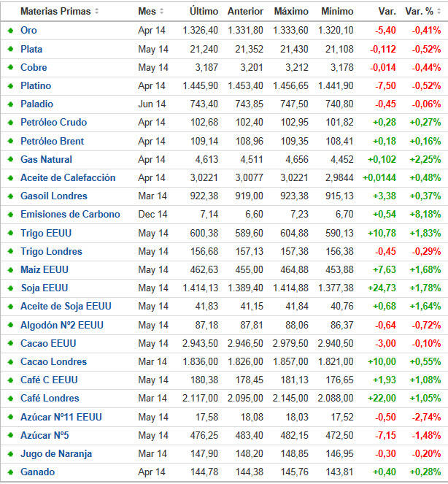Screen dimensions: 448x484
Task: Click the Máximo column header
Action: (290, 12)
